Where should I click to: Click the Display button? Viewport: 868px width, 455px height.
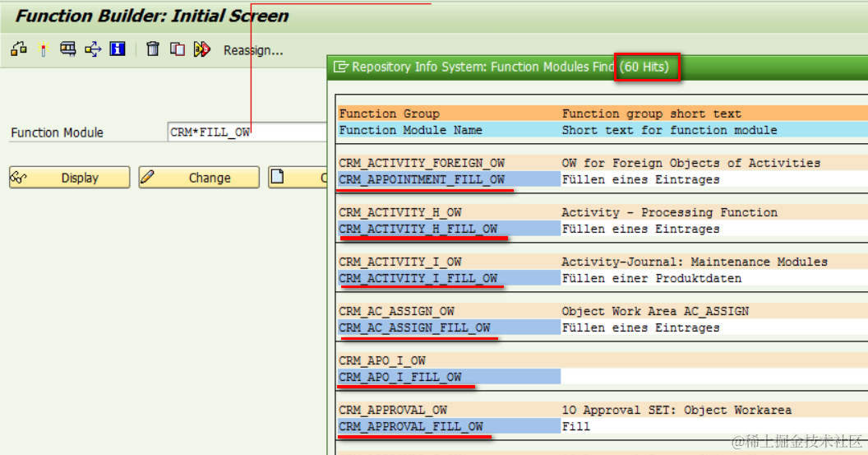tap(70, 178)
